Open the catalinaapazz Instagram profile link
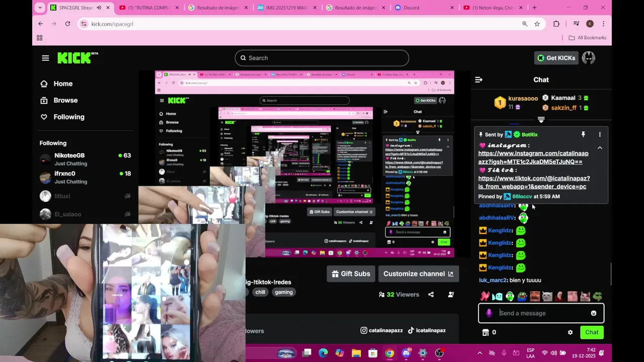This screenshot has width=644, height=362. pos(381,330)
